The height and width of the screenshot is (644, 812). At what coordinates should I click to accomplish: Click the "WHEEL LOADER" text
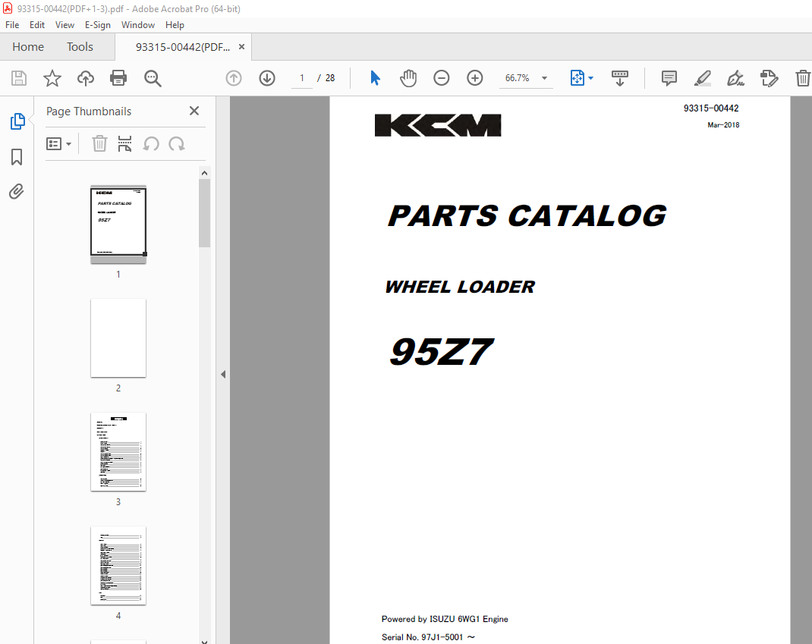(460, 287)
